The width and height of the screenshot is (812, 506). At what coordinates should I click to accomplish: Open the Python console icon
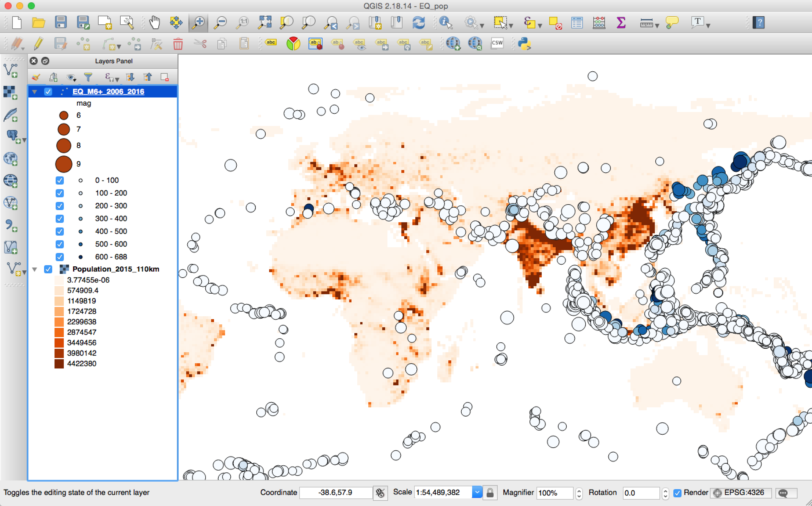tap(524, 44)
